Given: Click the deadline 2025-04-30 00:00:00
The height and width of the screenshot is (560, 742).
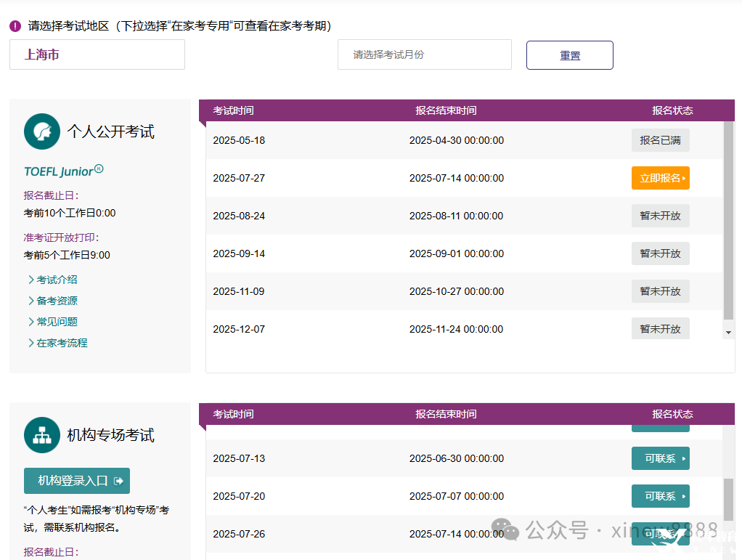Looking at the screenshot, I should point(457,141).
